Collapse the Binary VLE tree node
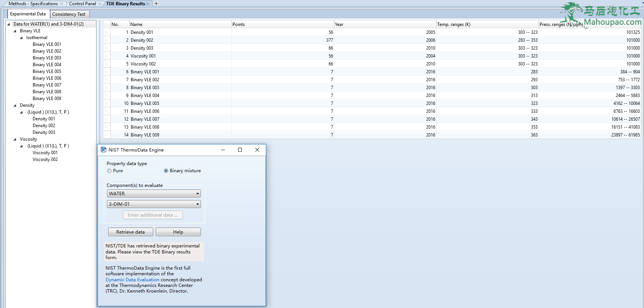 [15, 31]
